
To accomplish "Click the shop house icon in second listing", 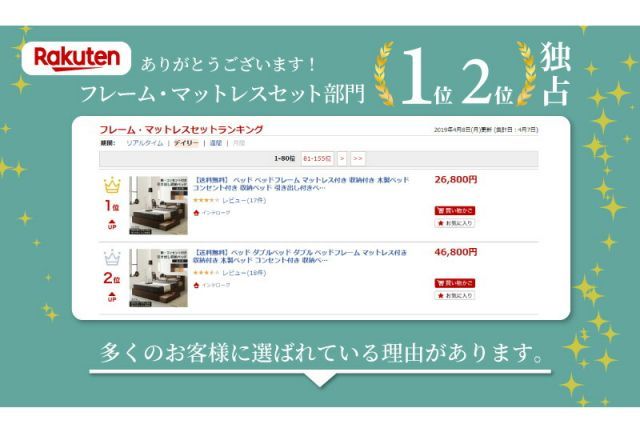I will (x=196, y=285).
